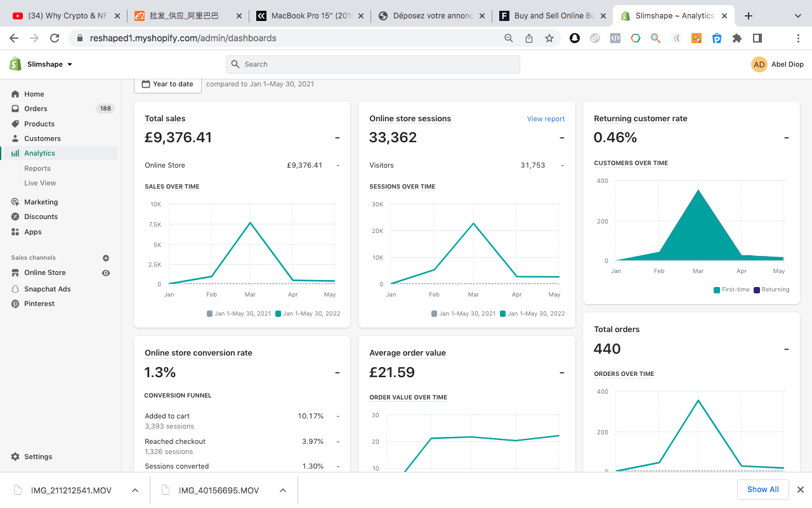
Task: Open the Year to date picker
Action: point(167,84)
